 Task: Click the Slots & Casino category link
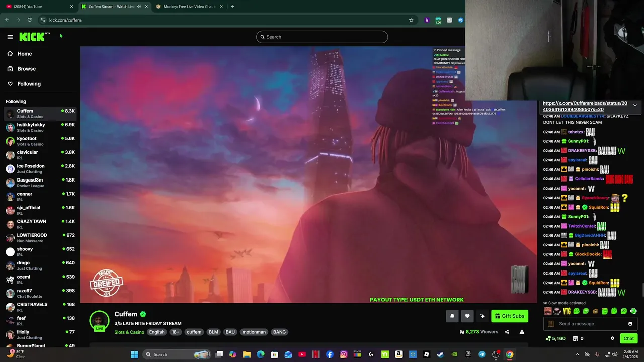pyautogui.click(x=129, y=332)
